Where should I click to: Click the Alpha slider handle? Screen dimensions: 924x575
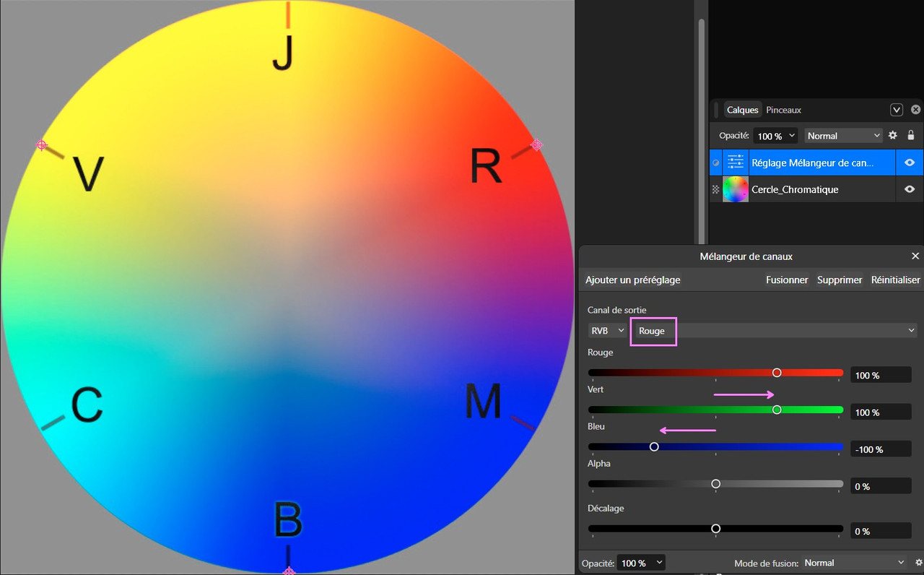[x=716, y=483]
